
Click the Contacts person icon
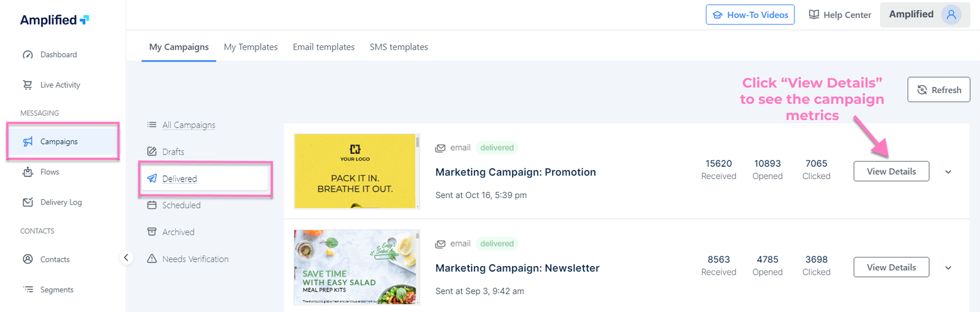[28, 259]
